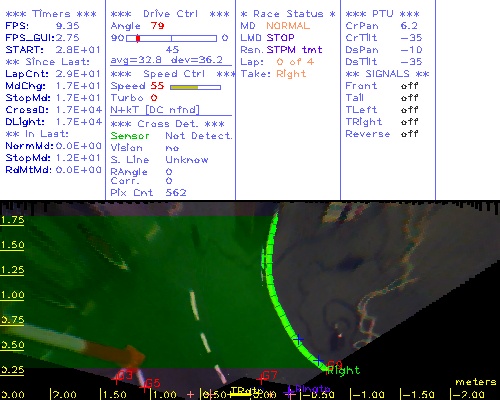The width and height of the screenshot is (500, 400).
Task: Click the red indicator on Angle bar
Action: pos(138,38)
